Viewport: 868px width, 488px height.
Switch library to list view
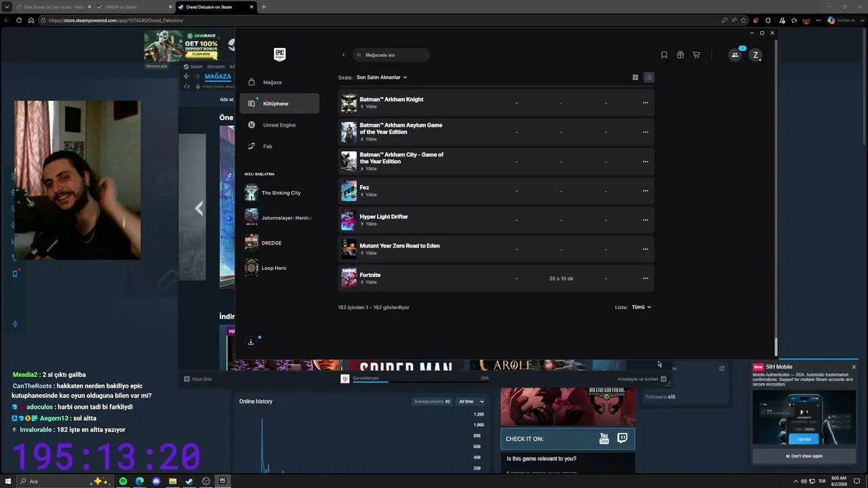click(648, 77)
